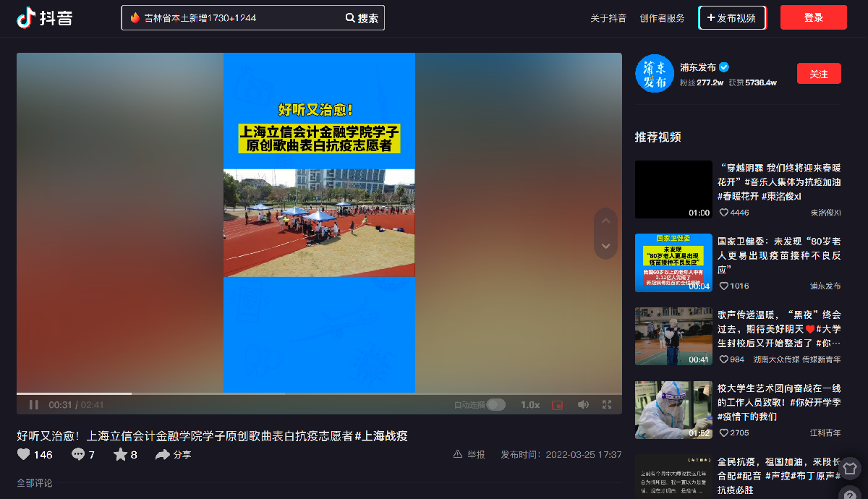This screenshot has width=868, height=499.
Task: Click the 关注 follow button
Action: tap(819, 74)
